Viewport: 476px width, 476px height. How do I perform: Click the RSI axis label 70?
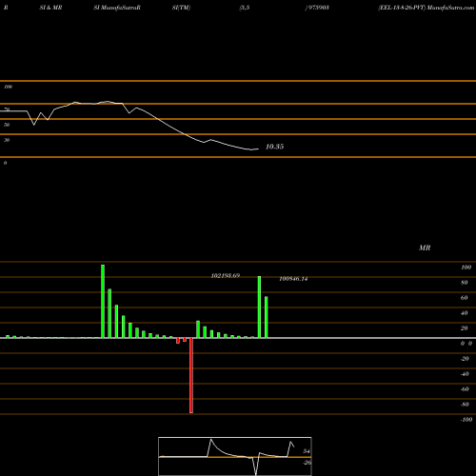(7, 109)
